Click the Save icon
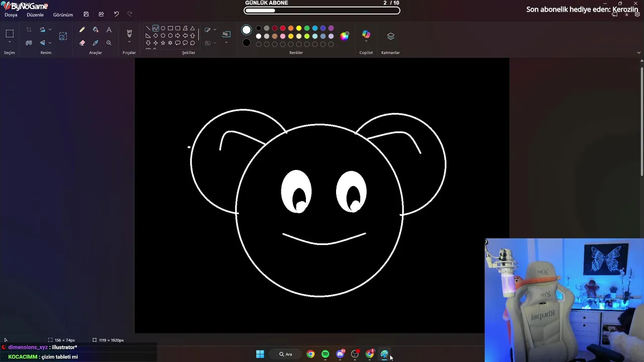 pyautogui.click(x=86, y=15)
